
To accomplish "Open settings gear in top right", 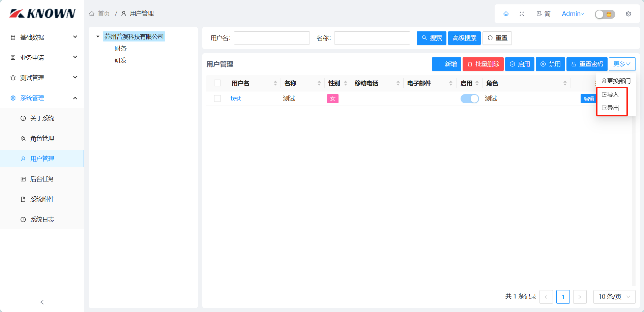I will coord(628,14).
